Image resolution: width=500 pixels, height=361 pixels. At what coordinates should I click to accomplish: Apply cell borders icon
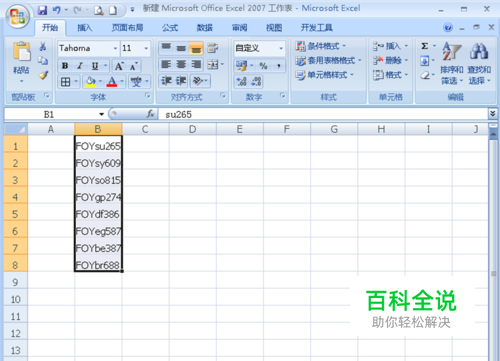pos(66,81)
